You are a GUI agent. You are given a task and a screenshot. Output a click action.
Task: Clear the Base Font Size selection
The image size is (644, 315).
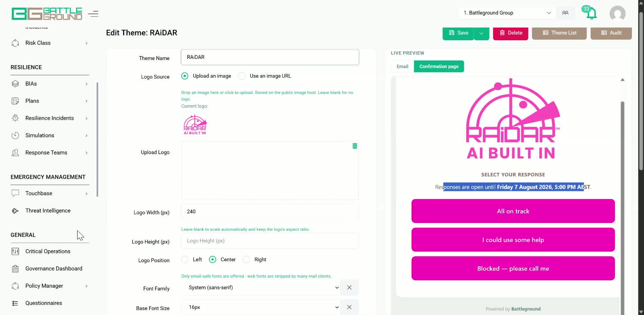[x=349, y=307]
